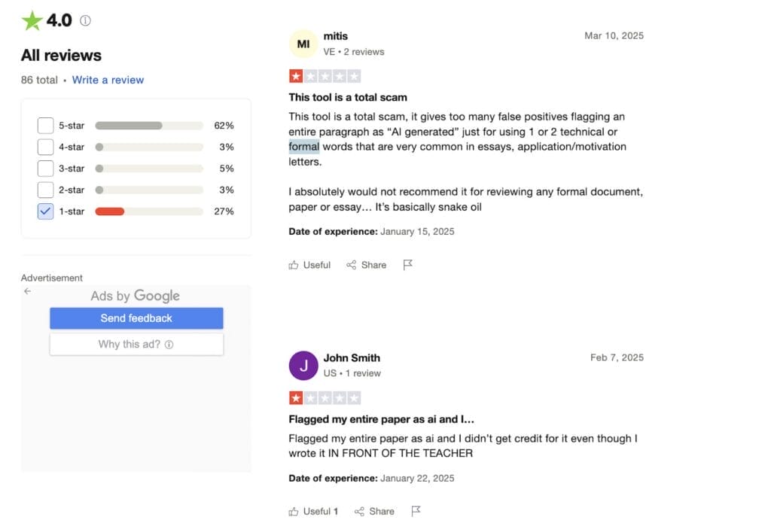This screenshot has width=771, height=532.
Task: Tick the 3-star filter checkbox
Action: click(45, 169)
